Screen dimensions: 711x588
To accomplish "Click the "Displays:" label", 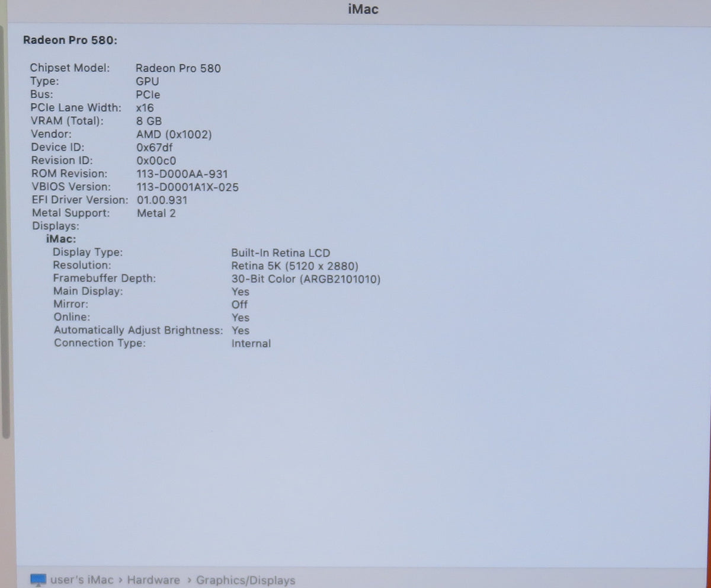I will point(56,226).
